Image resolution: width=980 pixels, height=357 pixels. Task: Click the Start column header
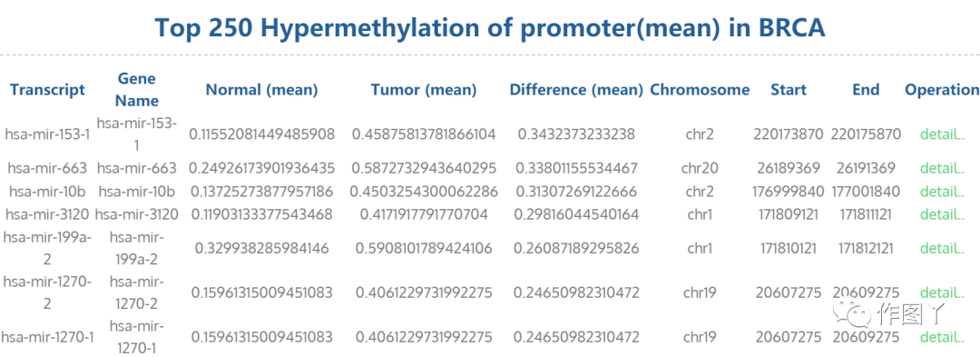(789, 89)
